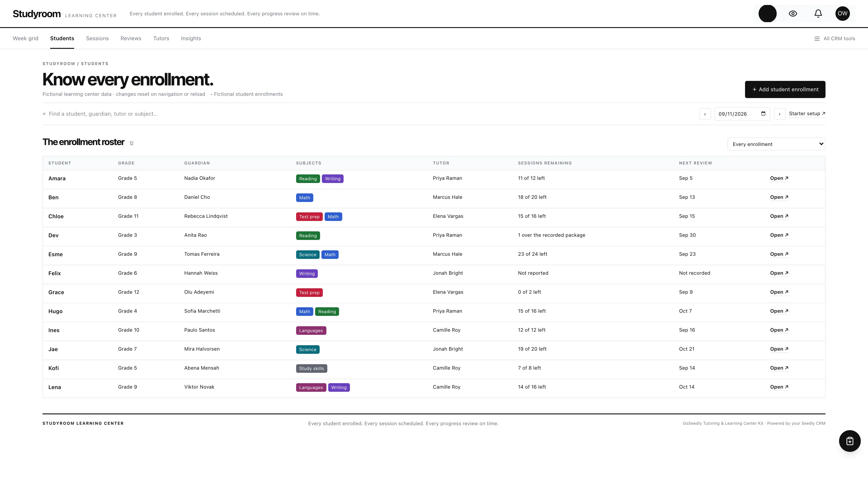Click Jae's Science subject tag
Screen dimensions: 868x488
coord(308,349)
